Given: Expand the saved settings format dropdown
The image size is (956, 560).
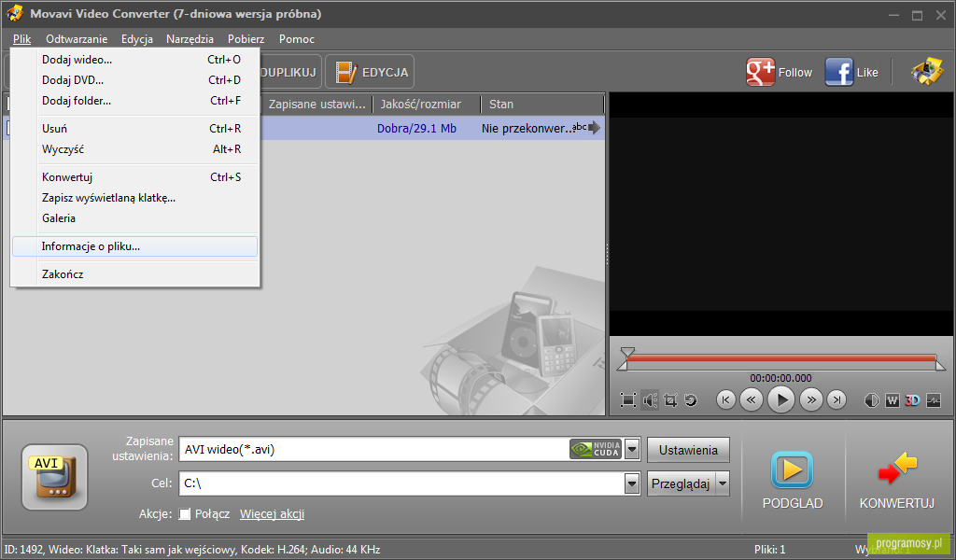Looking at the screenshot, I should pos(632,450).
